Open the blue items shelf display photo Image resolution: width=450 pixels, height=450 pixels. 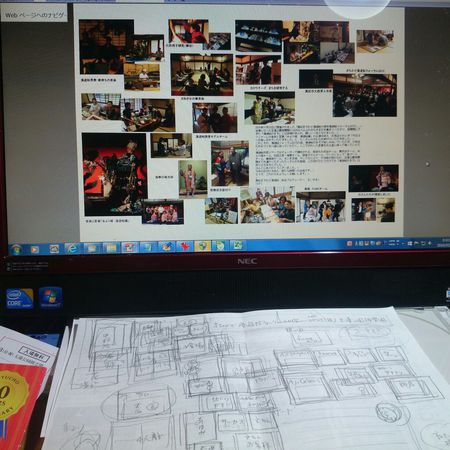[x=259, y=36]
